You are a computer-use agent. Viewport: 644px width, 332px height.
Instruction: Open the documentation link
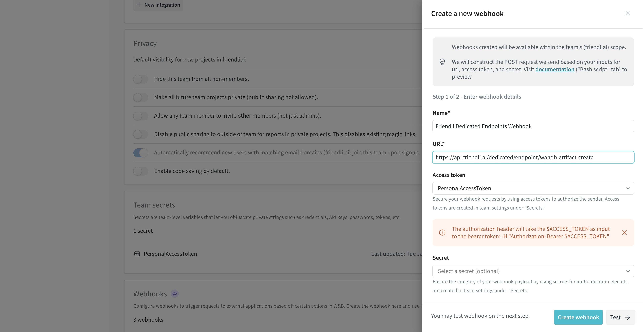[x=555, y=69]
